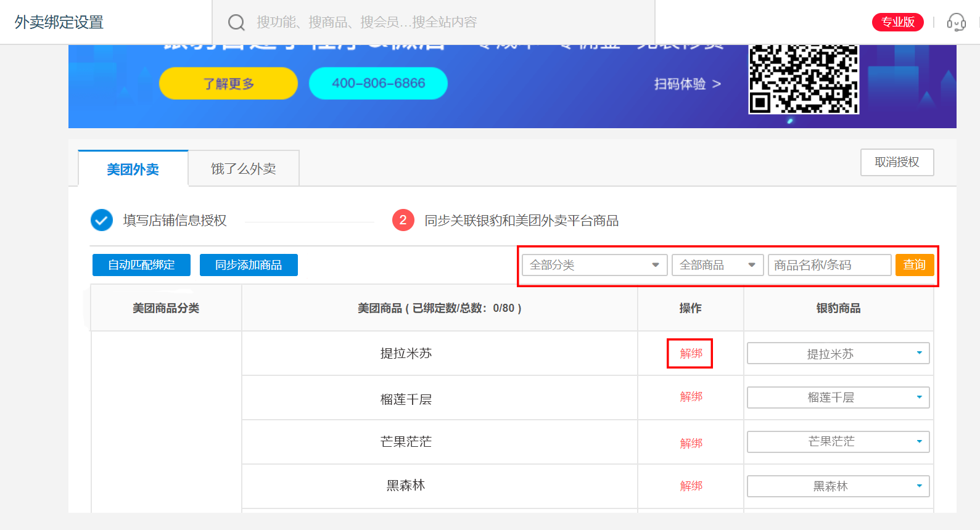The height and width of the screenshot is (530, 980).
Task: Click the QR code image in banner
Action: (804, 79)
